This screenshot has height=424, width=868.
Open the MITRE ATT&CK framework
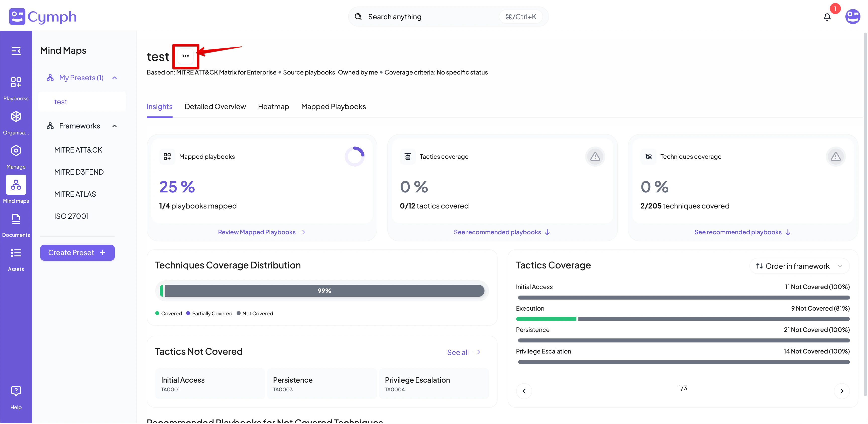[78, 150]
